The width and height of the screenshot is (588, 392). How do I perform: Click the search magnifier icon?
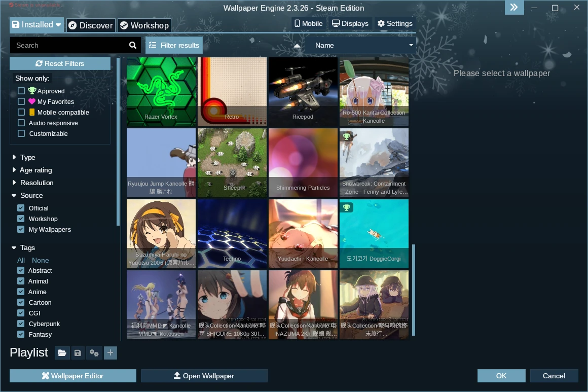point(133,46)
